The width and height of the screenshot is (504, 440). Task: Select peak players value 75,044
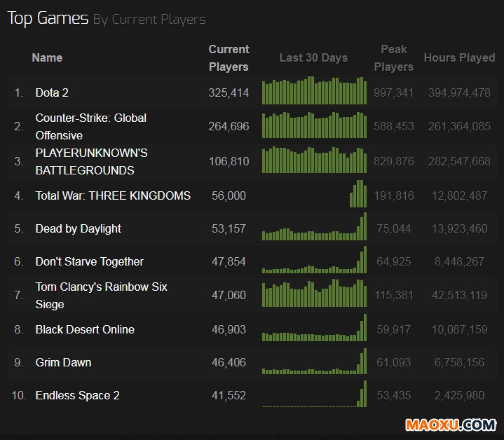[393, 228]
